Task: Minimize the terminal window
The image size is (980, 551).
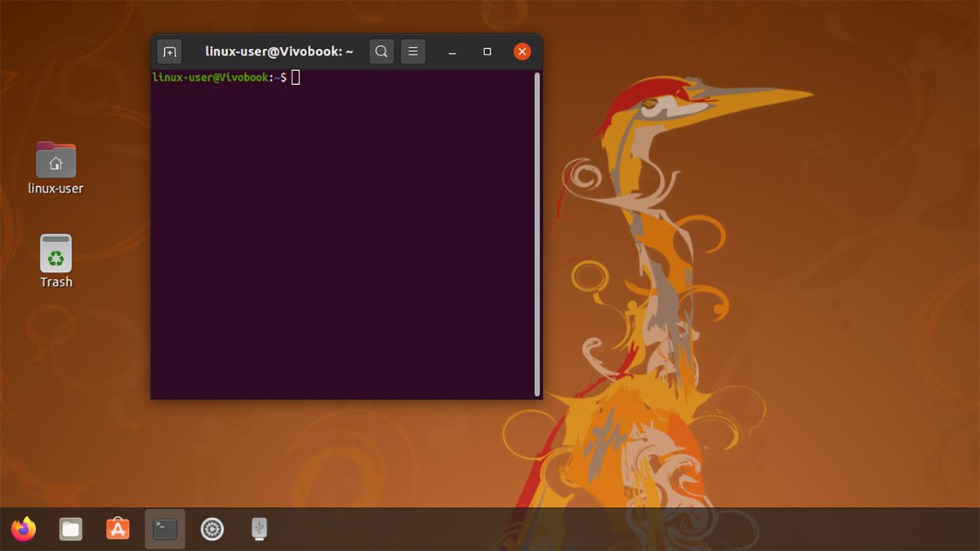Action: (452, 51)
